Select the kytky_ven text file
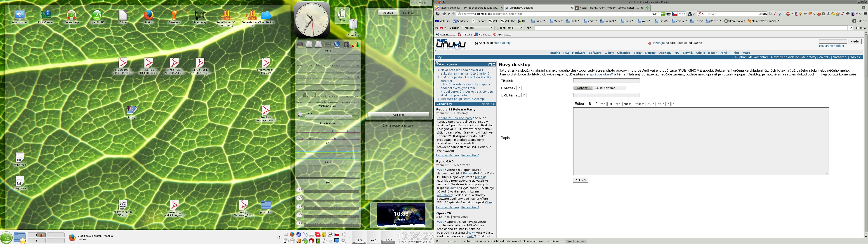 coord(19,160)
